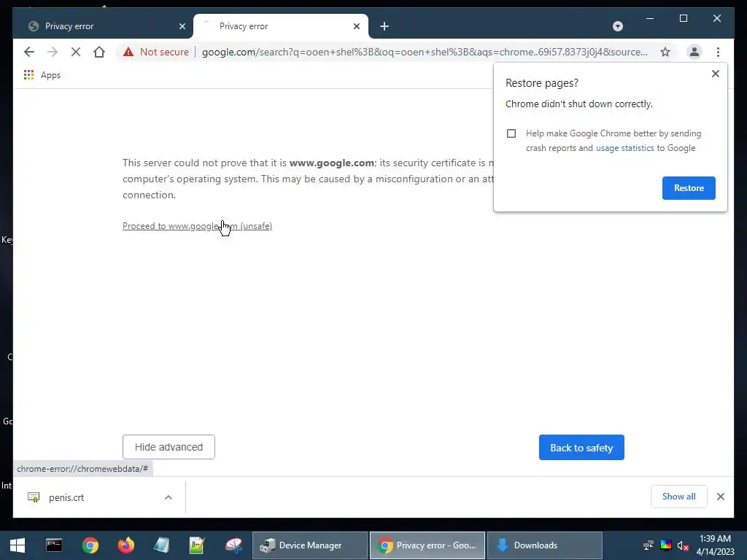
Task: Open the notepad-like taskbar icon
Action: (x=161, y=545)
